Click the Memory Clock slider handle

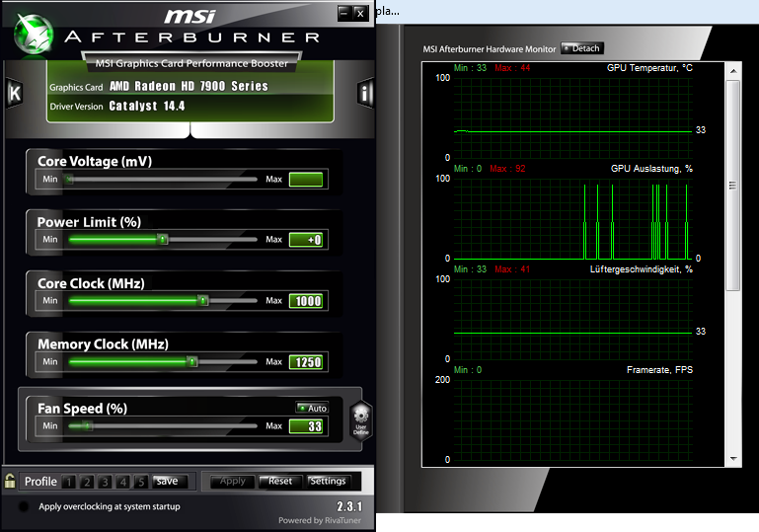(x=192, y=361)
